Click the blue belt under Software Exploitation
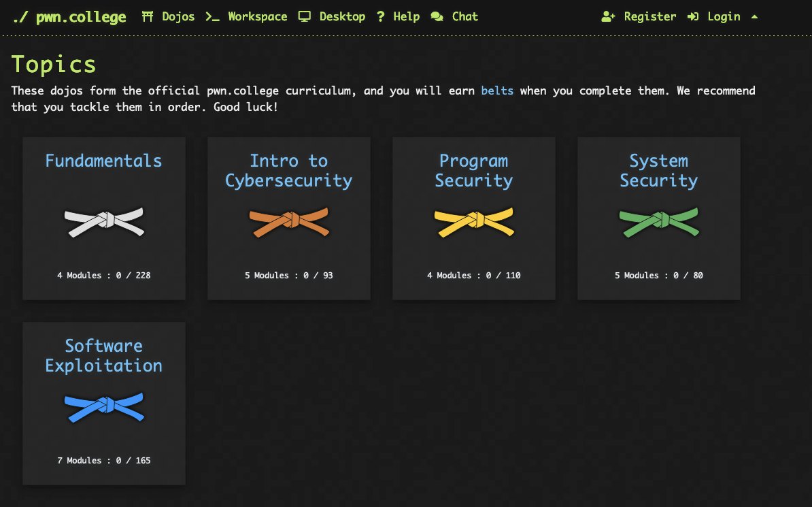Viewport: 812px width, 507px height. tap(103, 406)
